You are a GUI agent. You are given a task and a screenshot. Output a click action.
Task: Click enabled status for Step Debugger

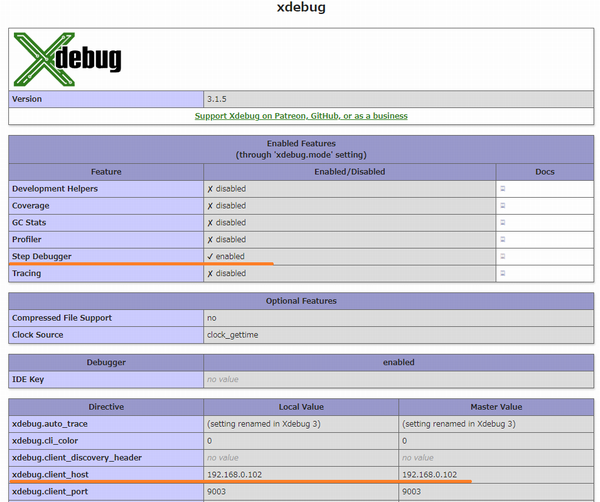point(226,256)
